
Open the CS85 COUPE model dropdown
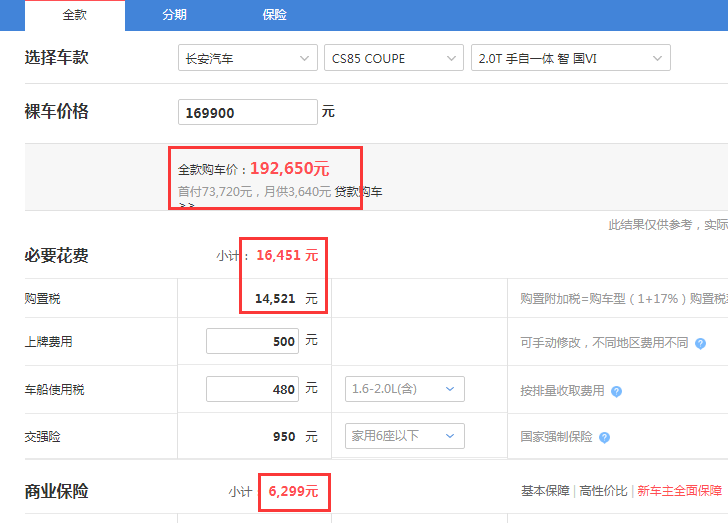394,58
